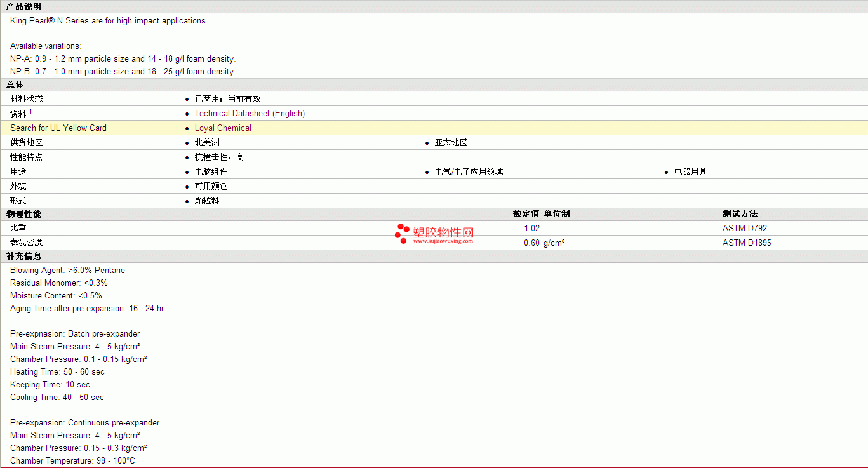Click the 'Continuous pre-expander' heading line
Image resolution: width=868 pixels, height=468 pixels.
[x=85, y=422]
